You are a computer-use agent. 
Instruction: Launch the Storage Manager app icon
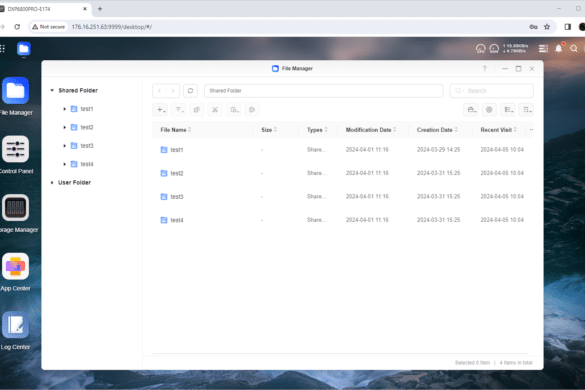tap(15, 208)
